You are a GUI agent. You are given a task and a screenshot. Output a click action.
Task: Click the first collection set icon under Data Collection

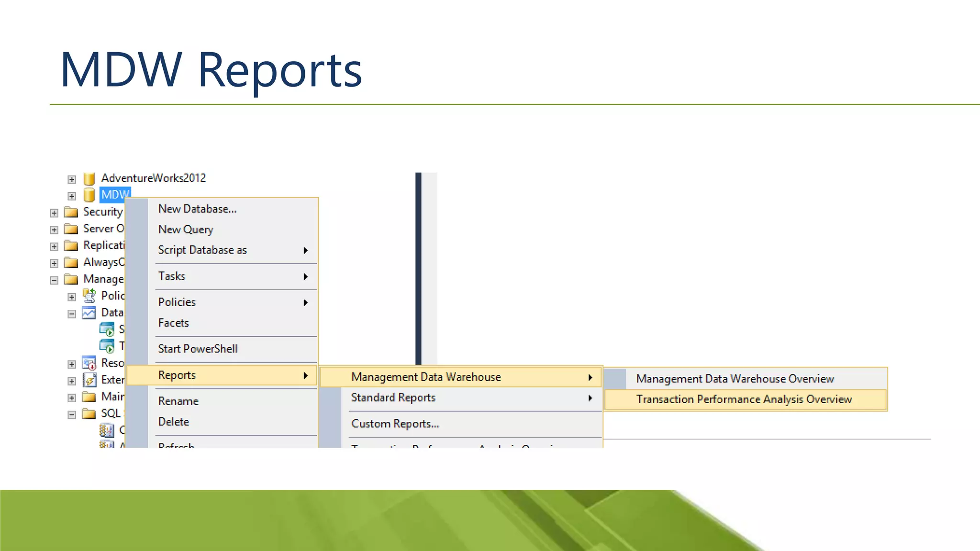(107, 330)
